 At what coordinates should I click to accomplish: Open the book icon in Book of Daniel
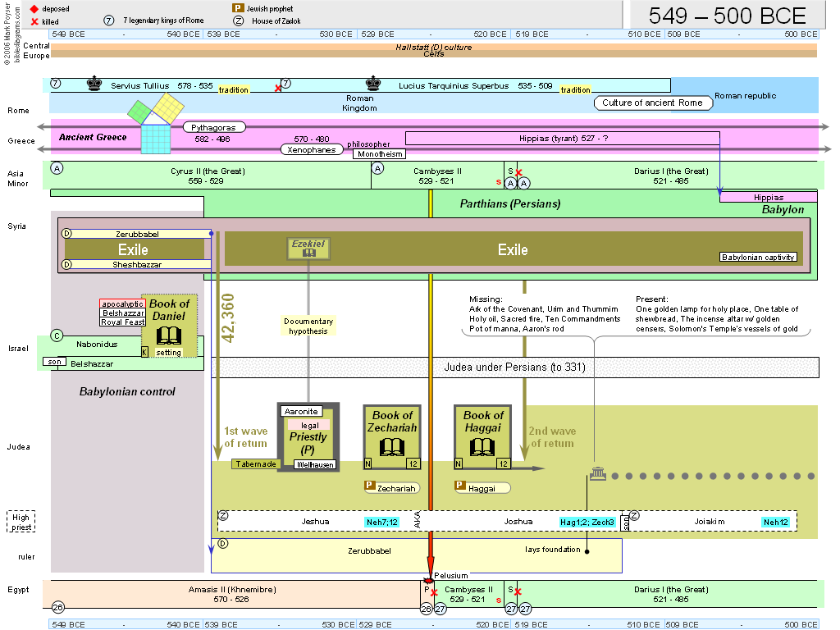[x=168, y=335]
